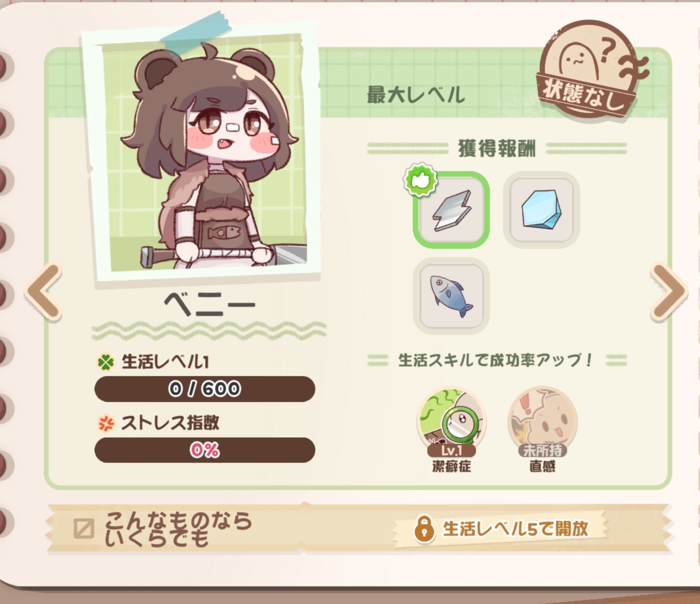Tap the 生活レベル experience bar 0/600
Image resolution: width=700 pixels, height=604 pixels.
205,389
